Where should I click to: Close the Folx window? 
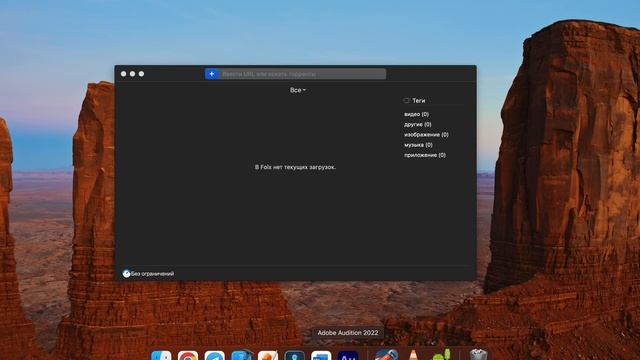pyautogui.click(x=124, y=74)
